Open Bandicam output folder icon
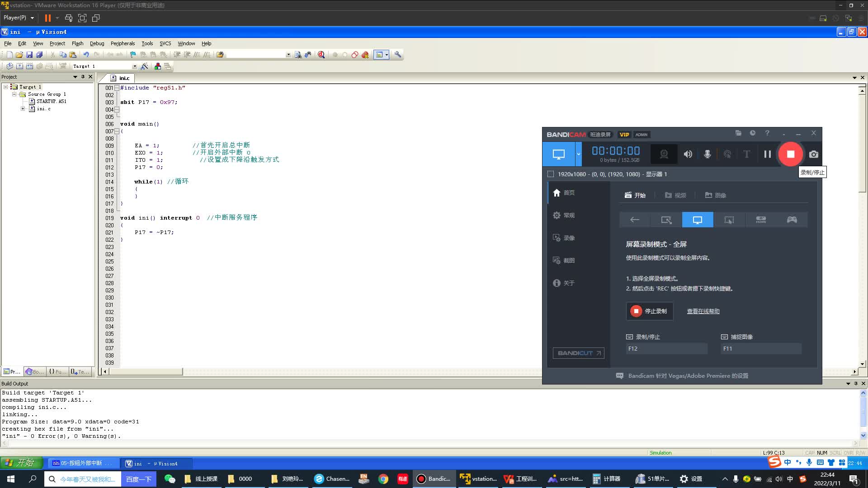The width and height of the screenshot is (868, 488). click(x=738, y=133)
